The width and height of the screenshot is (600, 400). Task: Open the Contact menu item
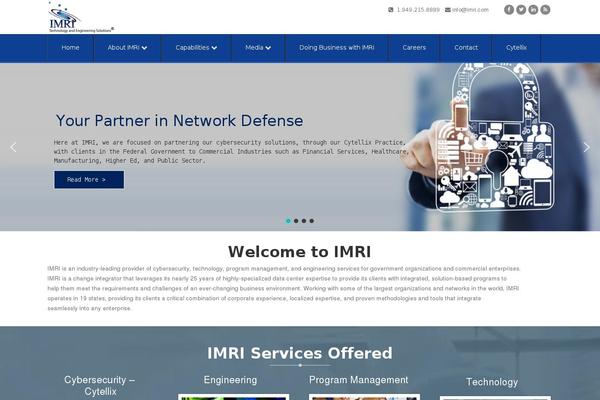(466, 48)
